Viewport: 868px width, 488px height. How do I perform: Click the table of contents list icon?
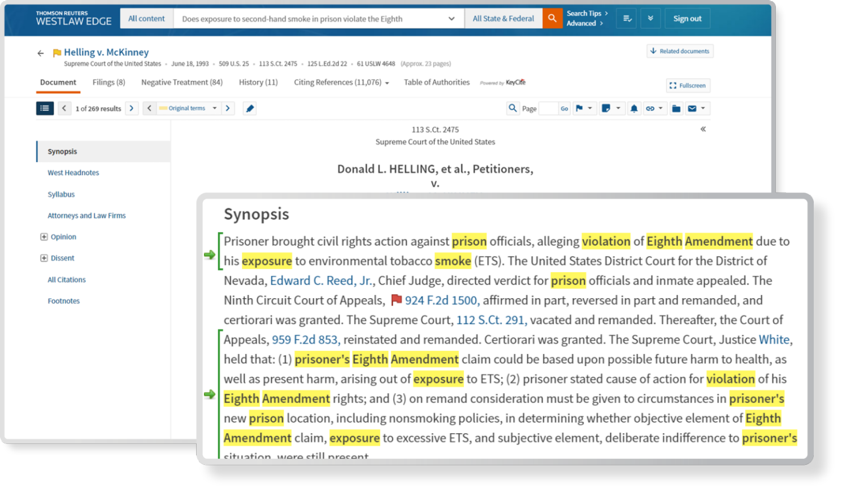(45, 108)
